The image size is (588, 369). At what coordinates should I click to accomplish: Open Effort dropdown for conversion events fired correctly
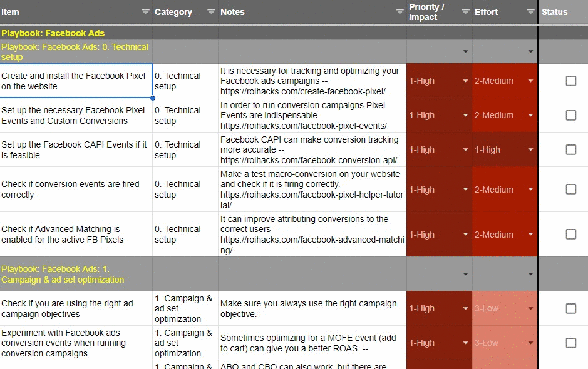[530, 190]
